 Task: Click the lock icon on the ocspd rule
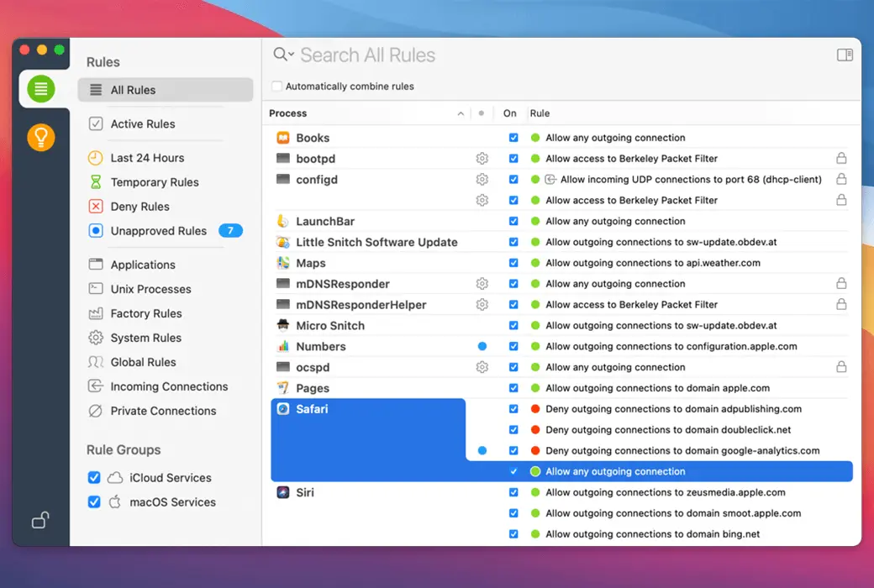[x=841, y=367]
